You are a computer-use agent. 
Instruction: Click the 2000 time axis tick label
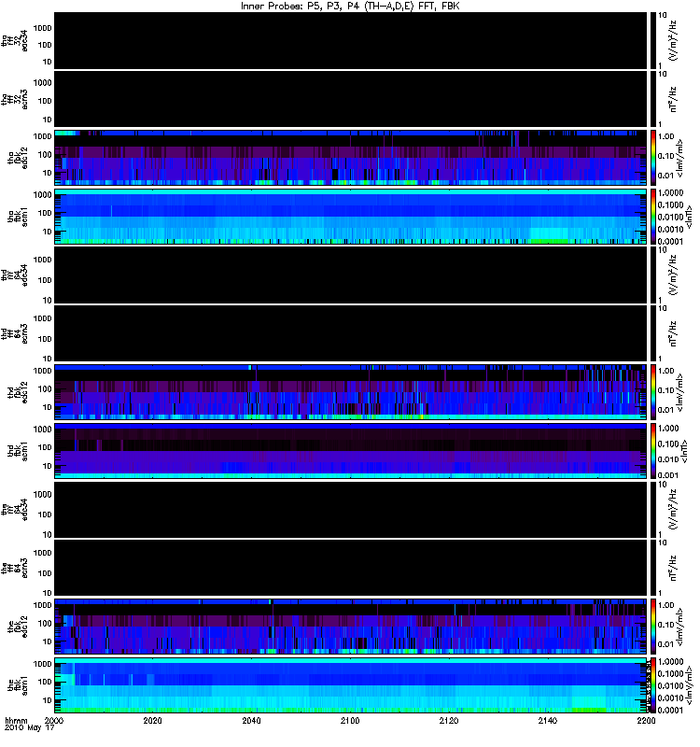click(54, 720)
